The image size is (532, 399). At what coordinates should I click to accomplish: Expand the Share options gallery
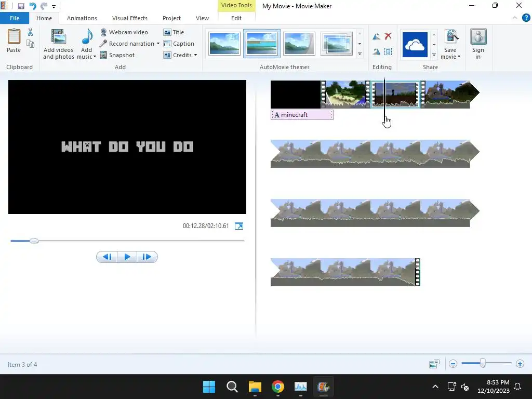(x=434, y=54)
